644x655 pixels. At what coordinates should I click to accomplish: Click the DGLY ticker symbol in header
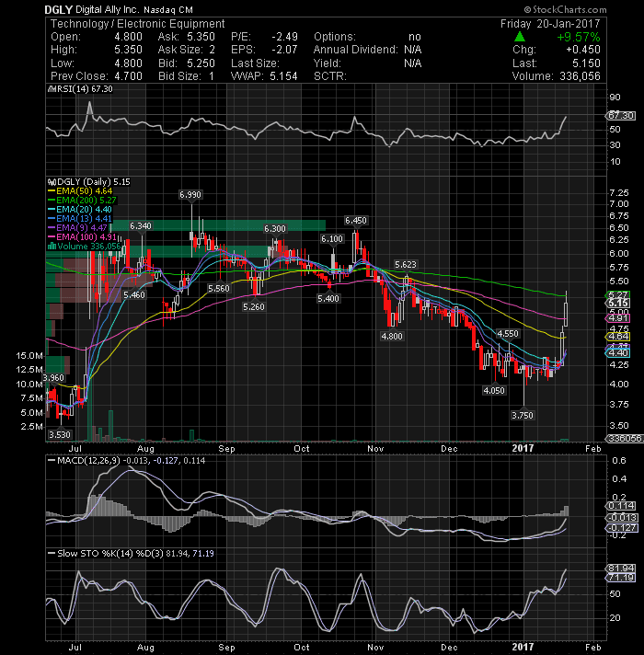point(59,9)
